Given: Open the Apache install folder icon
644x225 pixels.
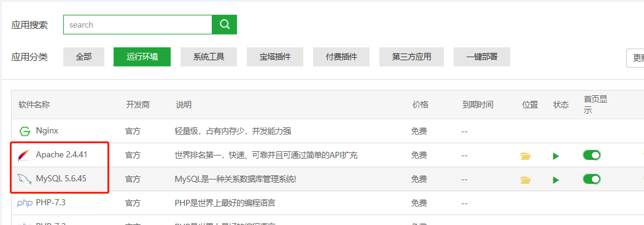Looking at the screenshot, I should pos(526,156).
